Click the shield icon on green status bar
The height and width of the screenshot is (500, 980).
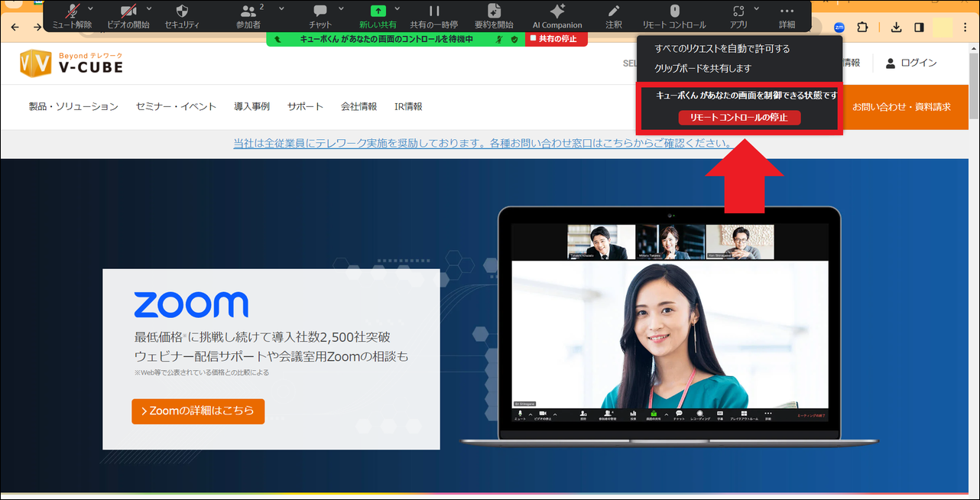pyautogui.click(x=514, y=39)
